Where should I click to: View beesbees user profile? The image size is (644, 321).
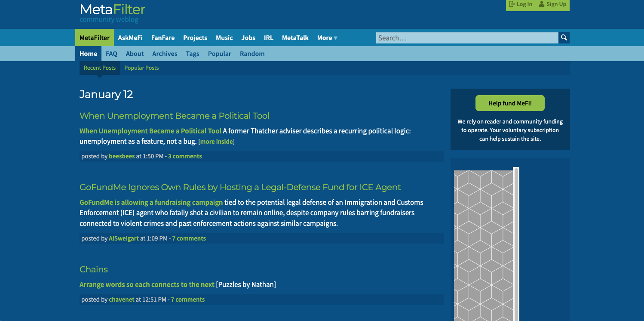pyautogui.click(x=122, y=156)
